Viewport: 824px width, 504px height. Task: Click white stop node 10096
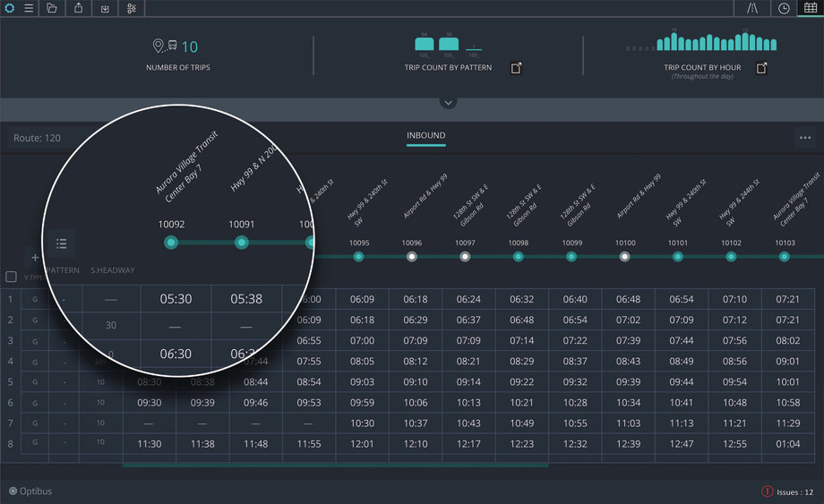412,257
